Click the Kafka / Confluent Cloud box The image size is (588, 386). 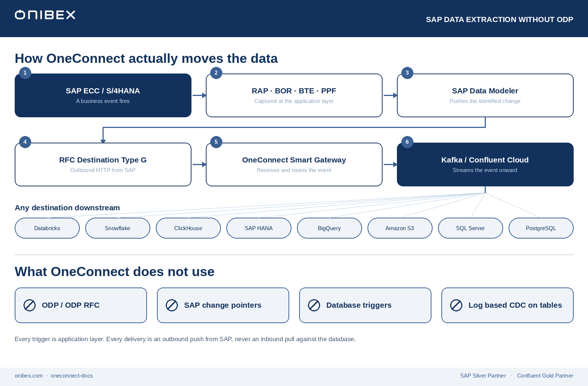[485, 165]
